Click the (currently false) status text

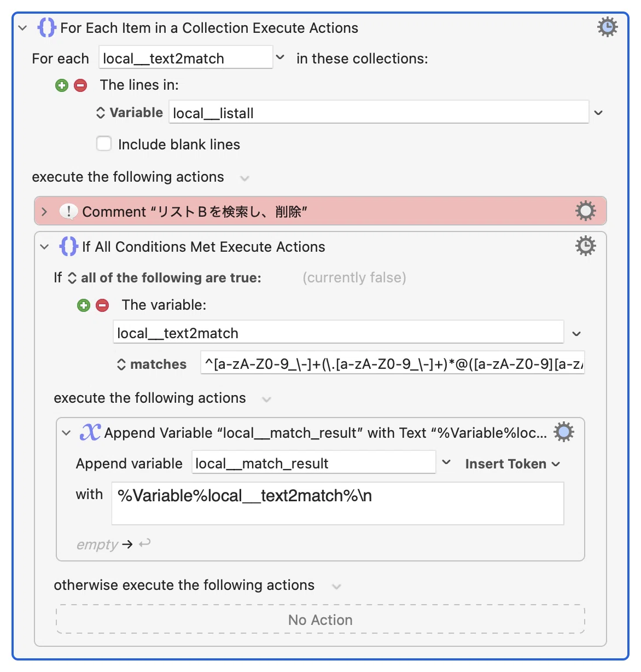tap(354, 278)
